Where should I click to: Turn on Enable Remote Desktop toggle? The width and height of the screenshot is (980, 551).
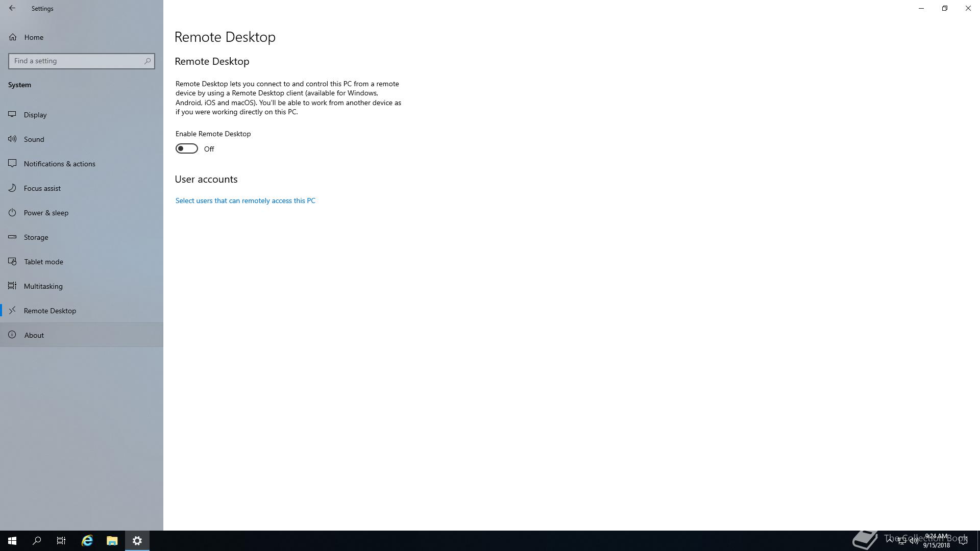tap(187, 148)
